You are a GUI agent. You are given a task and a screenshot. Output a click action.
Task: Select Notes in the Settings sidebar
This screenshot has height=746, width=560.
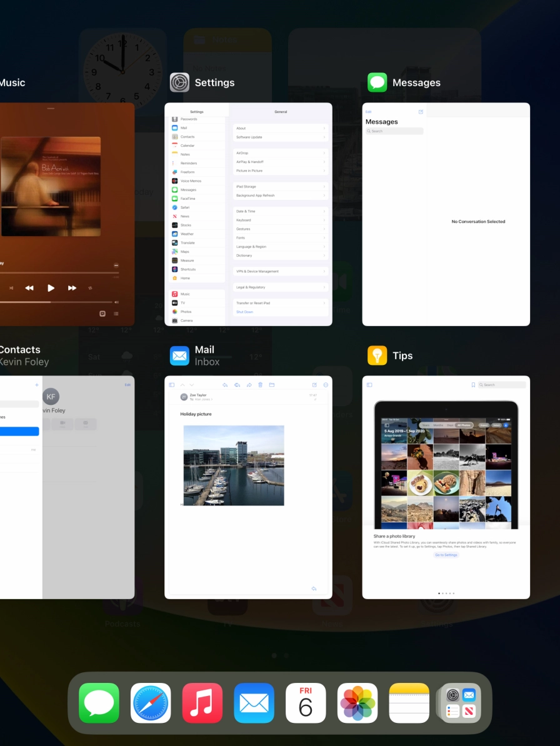(185, 154)
